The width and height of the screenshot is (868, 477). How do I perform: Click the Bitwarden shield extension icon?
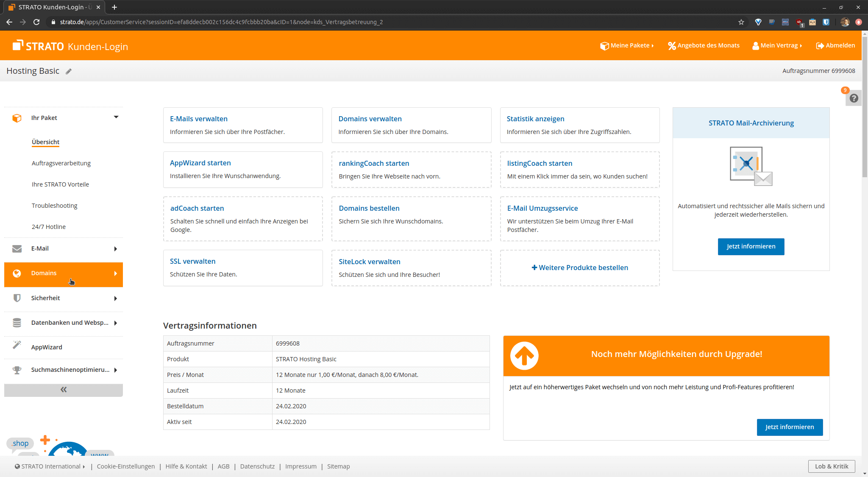826,22
